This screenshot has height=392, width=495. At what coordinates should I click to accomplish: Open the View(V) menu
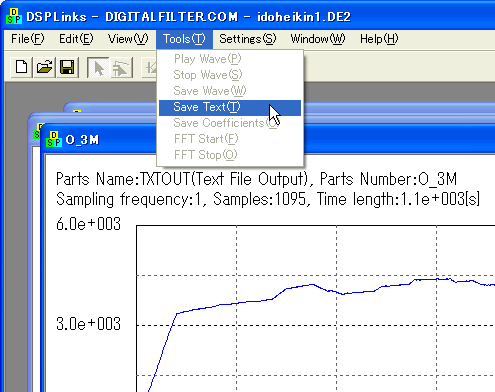(128, 39)
